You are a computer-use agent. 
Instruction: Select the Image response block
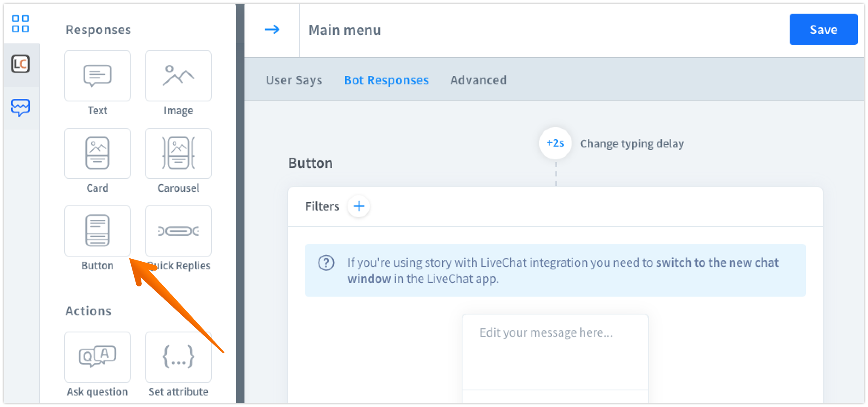pyautogui.click(x=178, y=76)
